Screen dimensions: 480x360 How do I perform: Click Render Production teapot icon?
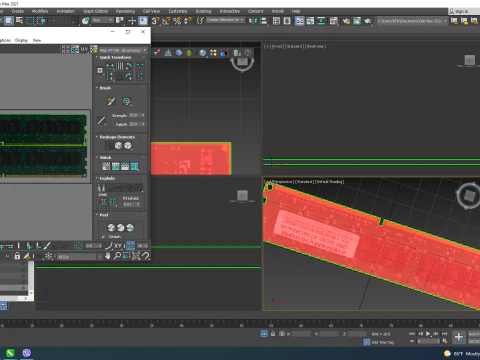(x=368, y=21)
